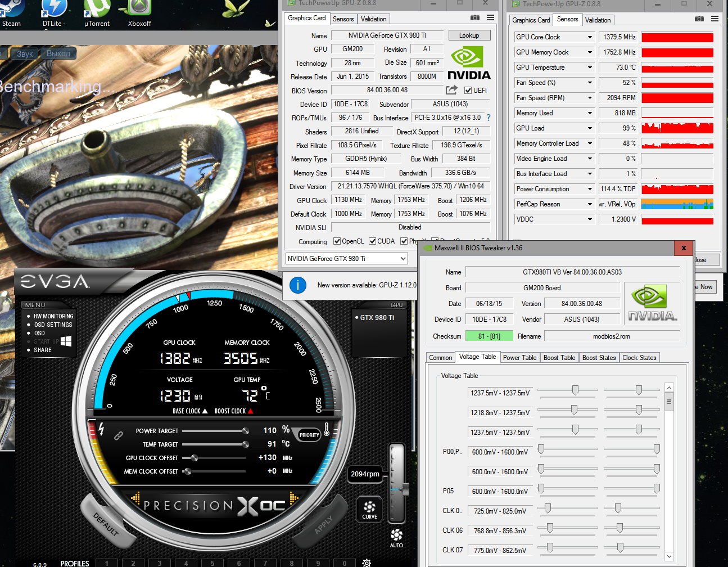Launch the Xboxoff desktop shortcut
Image resolution: width=728 pixels, height=567 pixels.
[x=139, y=12]
